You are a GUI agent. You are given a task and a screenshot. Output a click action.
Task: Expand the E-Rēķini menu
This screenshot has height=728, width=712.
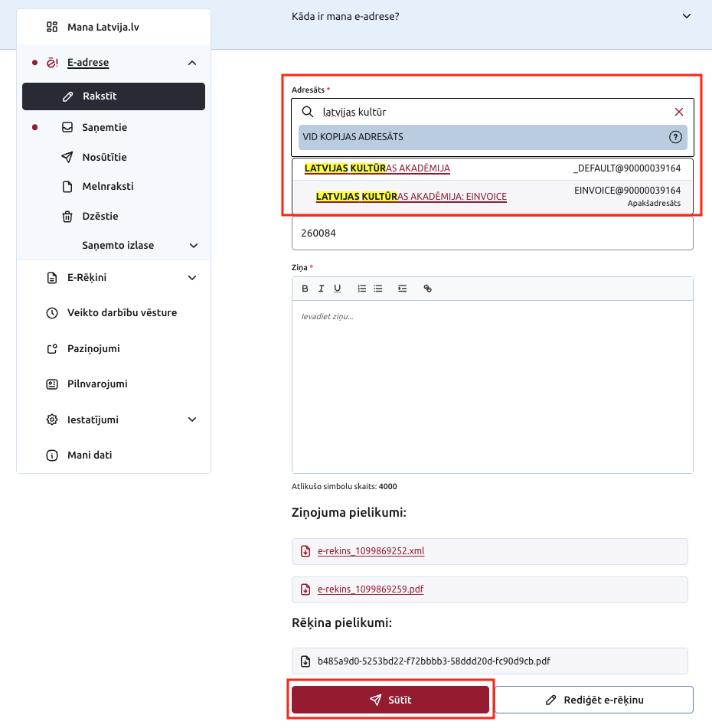point(192,278)
